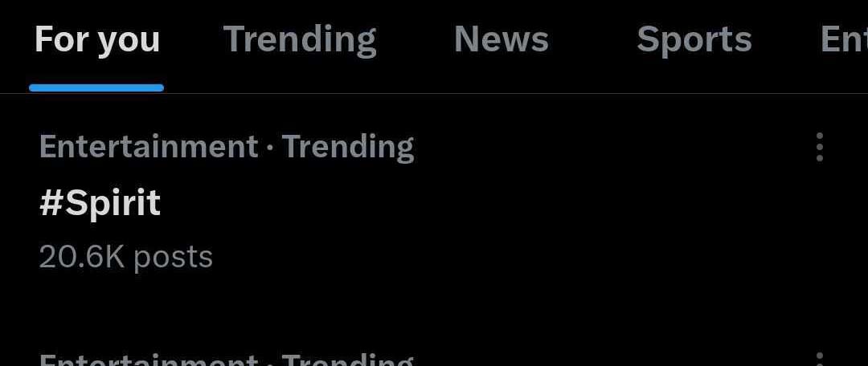This screenshot has width=868, height=366.
Task: Select the News tab
Action: click(x=501, y=40)
